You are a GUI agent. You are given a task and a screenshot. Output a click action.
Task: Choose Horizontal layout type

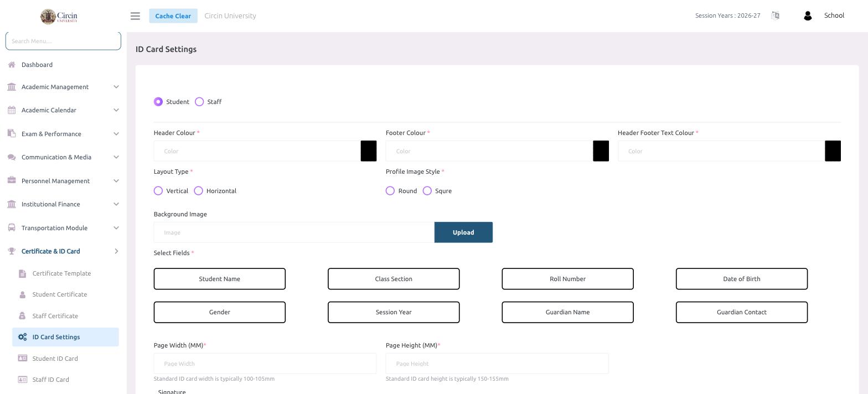tap(198, 191)
